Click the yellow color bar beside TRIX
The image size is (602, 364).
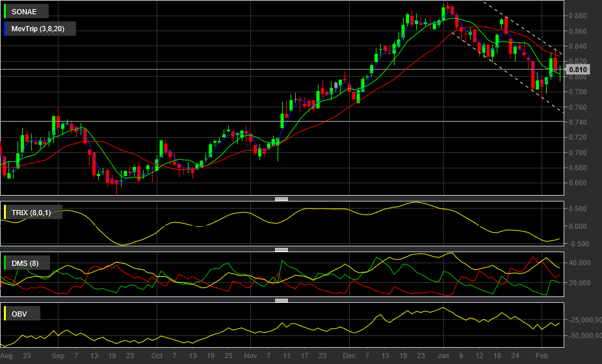pyautogui.click(x=5, y=213)
